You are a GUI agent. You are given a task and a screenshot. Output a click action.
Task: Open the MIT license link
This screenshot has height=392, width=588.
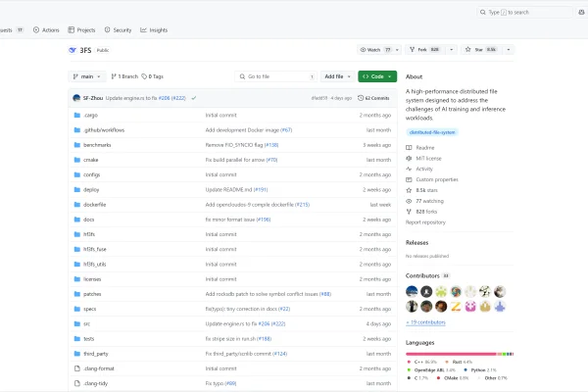tap(423, 159)
